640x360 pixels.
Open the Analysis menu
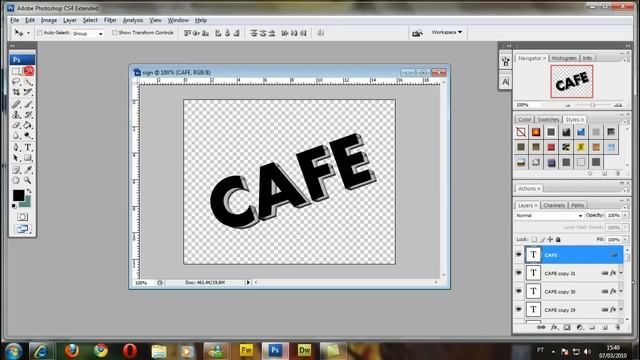[x=133, y=20]
